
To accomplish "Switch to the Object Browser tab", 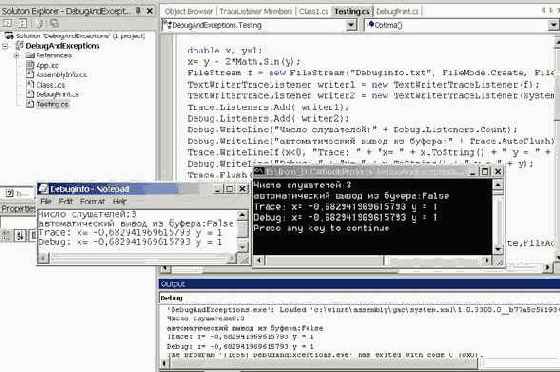I will coord(188,11).
